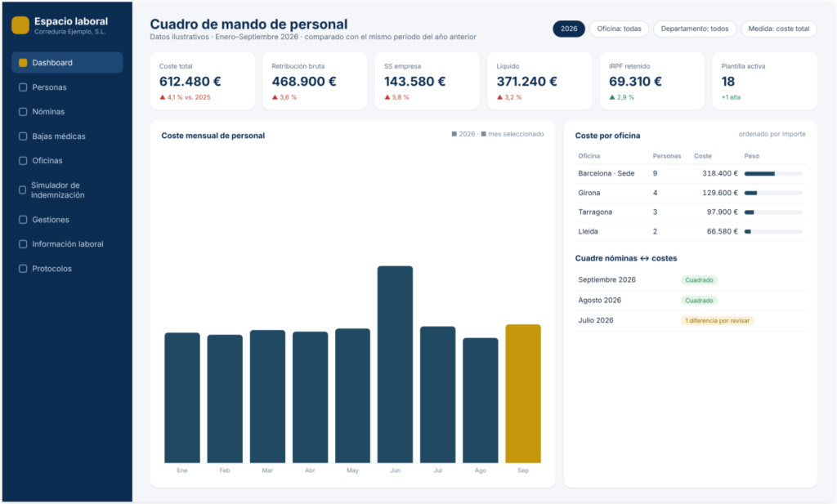Image resolution: width=837 pixels, height=504 pixels.
Task: Open the Oficina: todas filter
Action: pos(619,29)
